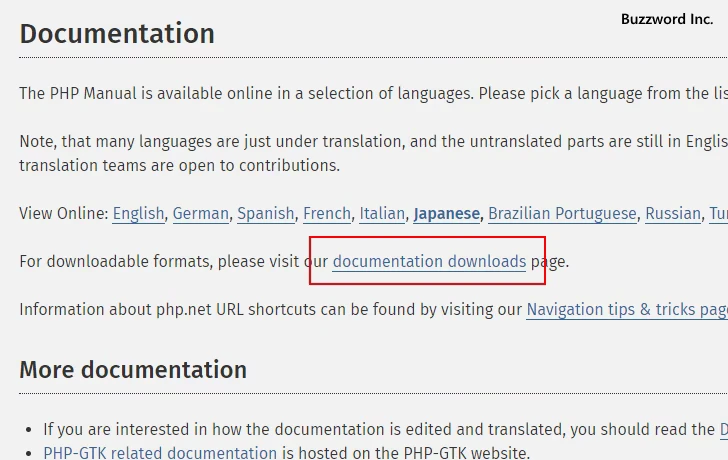Click the text 'Note, that many languages are just under translation'
The image size is (728, 460).
[x=211, y=142]
